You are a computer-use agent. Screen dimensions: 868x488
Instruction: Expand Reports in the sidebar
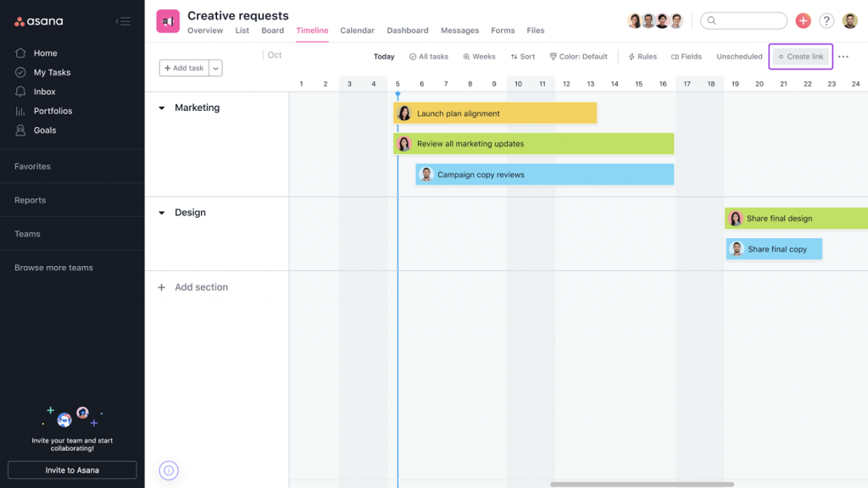click(30, 200)
